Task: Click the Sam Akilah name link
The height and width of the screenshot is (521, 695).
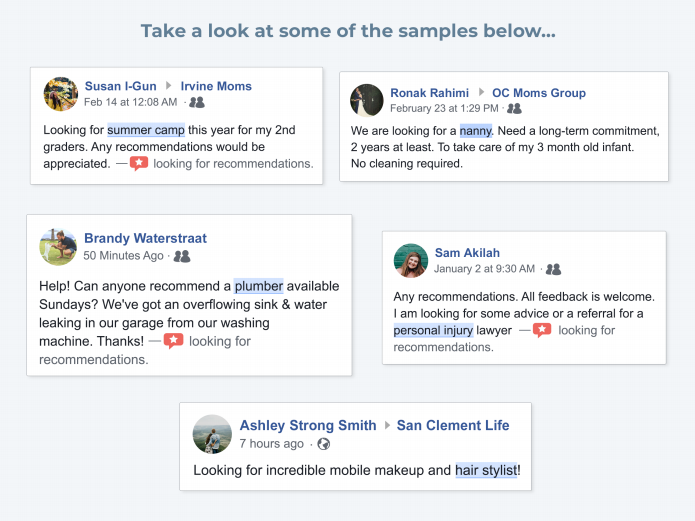Action: click(467, 253)
